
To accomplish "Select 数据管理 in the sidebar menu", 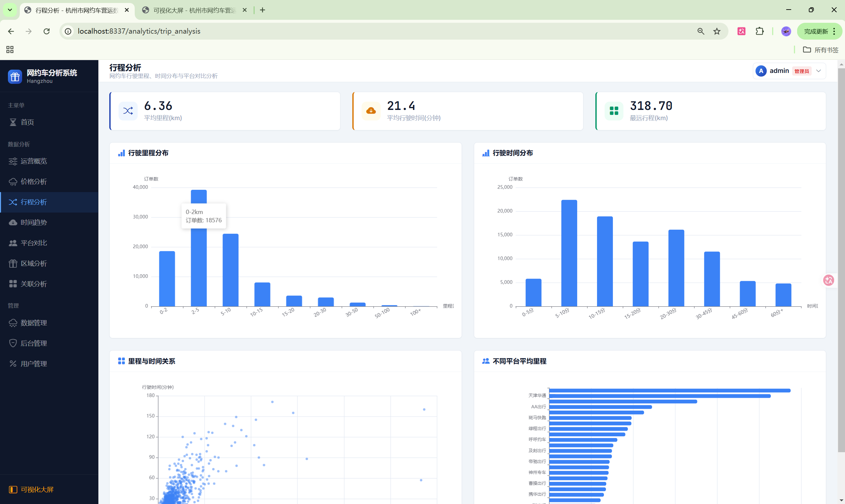I will point(34,323).
